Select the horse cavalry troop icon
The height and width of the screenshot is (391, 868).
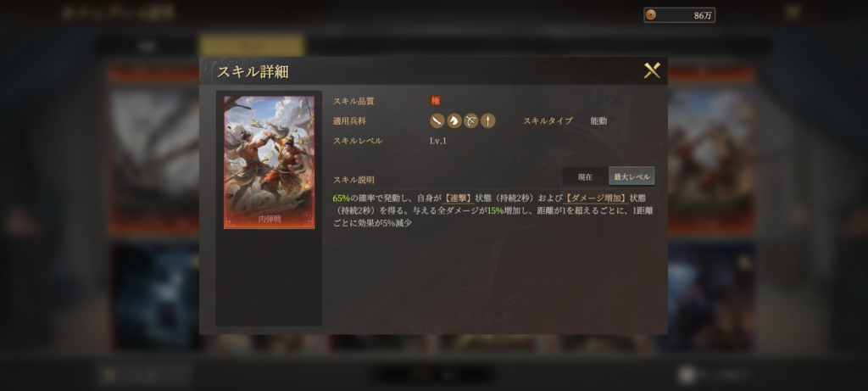tap(454, 120)
